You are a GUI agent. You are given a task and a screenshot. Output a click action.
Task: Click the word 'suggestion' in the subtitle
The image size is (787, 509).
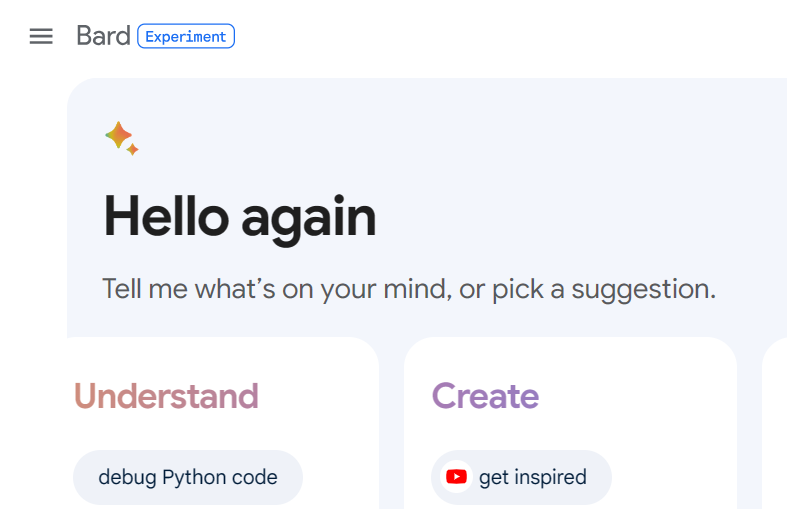point(643,290)
